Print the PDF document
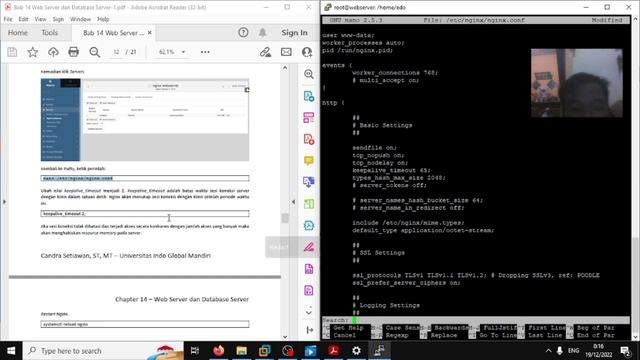Viewport: 640px width, 360px height. 73,52
